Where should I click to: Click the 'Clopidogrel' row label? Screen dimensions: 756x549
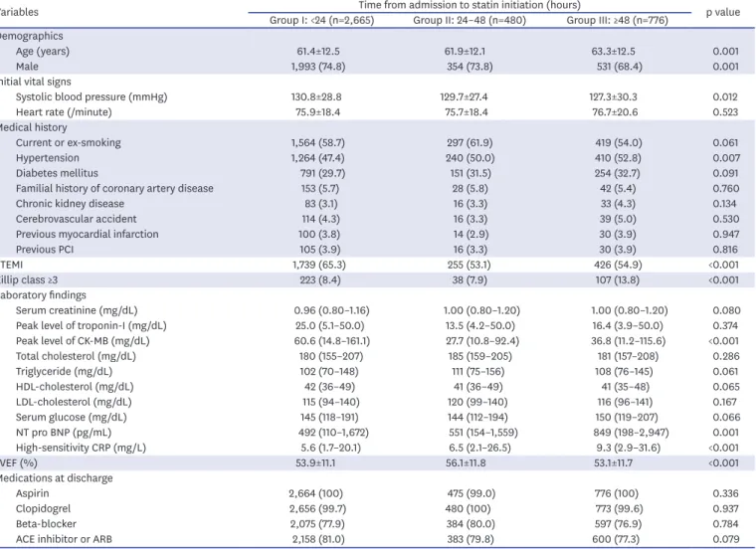pos(43,509)
